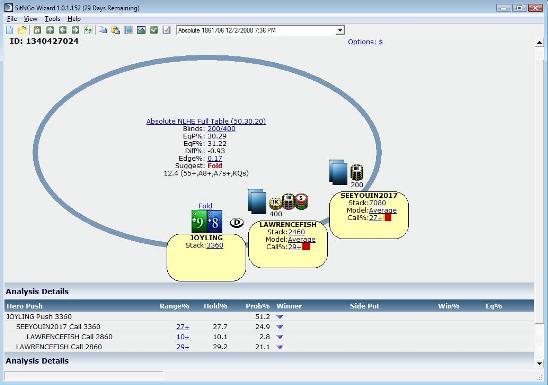The height and width of the screenshot is (385, 548).
Task: Expand winner dropdown for SEEYOUIN2017 Call 3360 row
Action: (x=280, y=327)
